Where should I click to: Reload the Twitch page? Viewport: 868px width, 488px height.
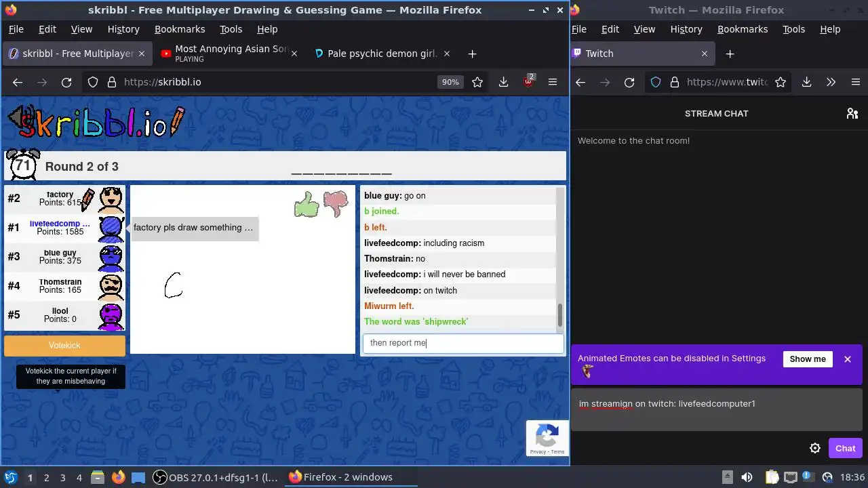(x=629, y=82)
